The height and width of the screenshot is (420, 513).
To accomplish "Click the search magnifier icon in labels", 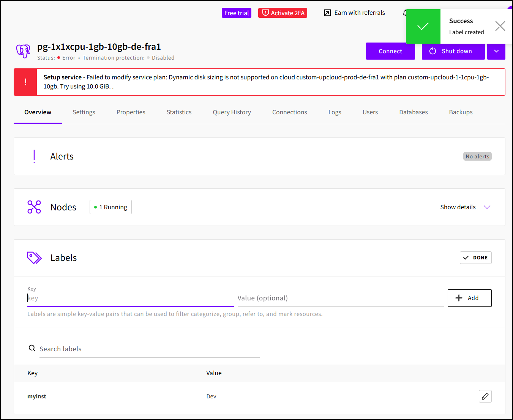I will tap(32, 348).
